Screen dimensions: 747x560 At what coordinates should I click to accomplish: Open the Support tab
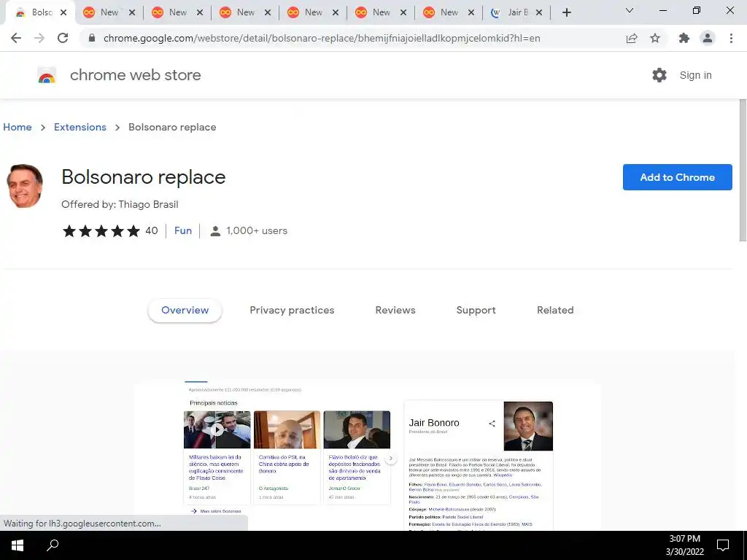476,310
